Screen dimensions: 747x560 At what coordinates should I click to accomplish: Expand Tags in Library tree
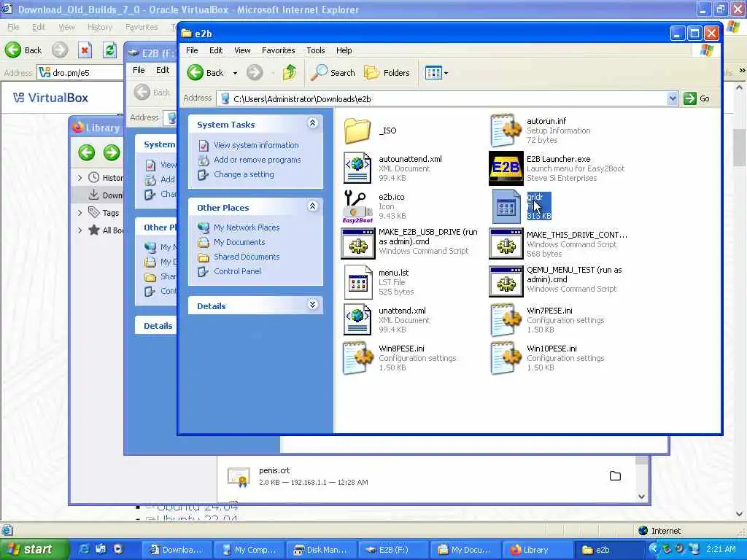(x=80, y=212)
